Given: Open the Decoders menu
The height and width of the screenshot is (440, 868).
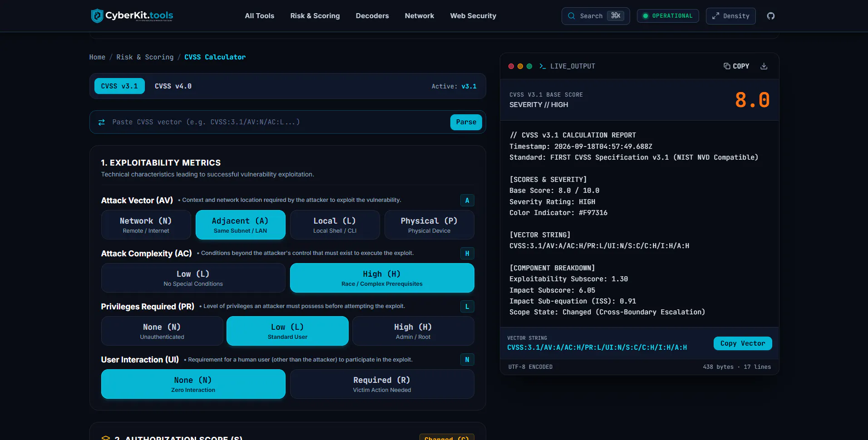Looking at the screenshot, I should click(x=372, y=16).
